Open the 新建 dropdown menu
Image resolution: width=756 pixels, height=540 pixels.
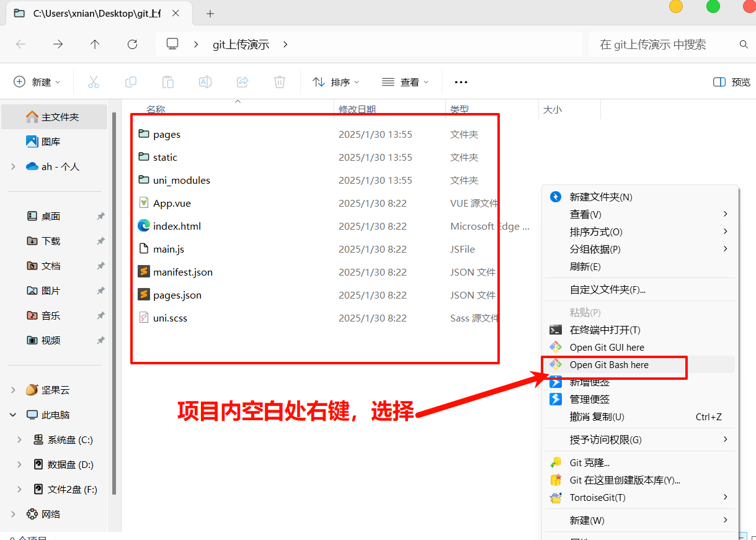[x=36, y=81]
